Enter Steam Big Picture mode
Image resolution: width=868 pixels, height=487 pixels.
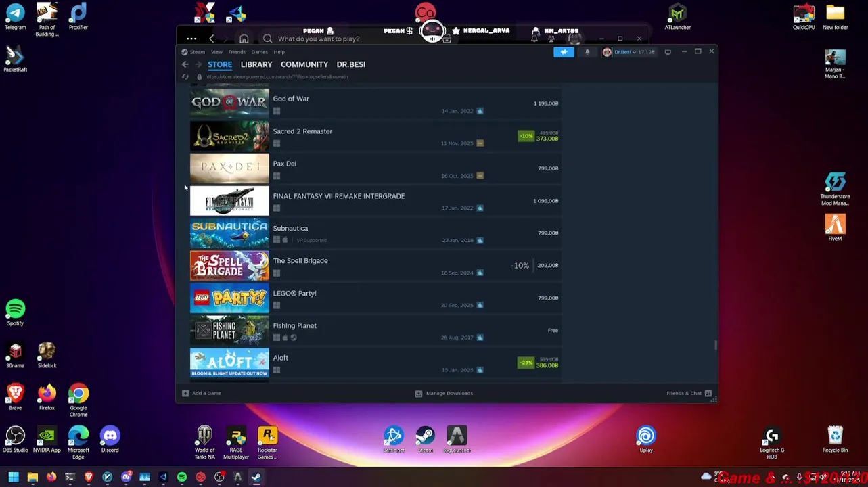(668, 52)
